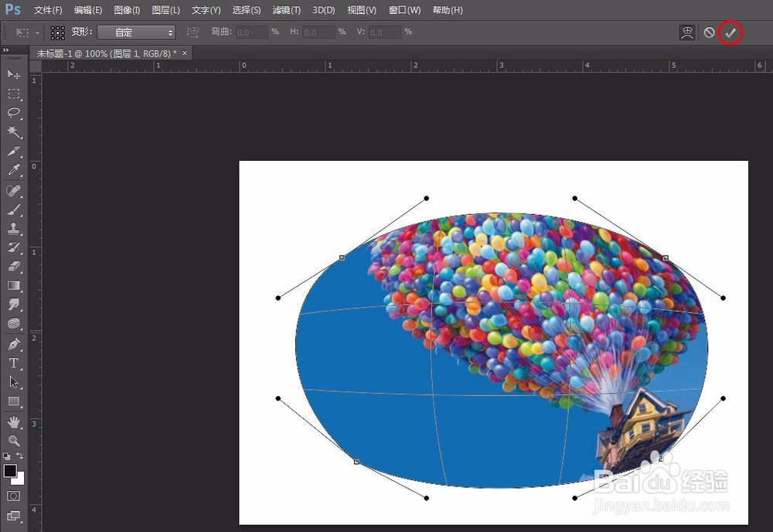Open the 3D(D) menu
Screen dimensions: 773x532
(x=323, y=10)
